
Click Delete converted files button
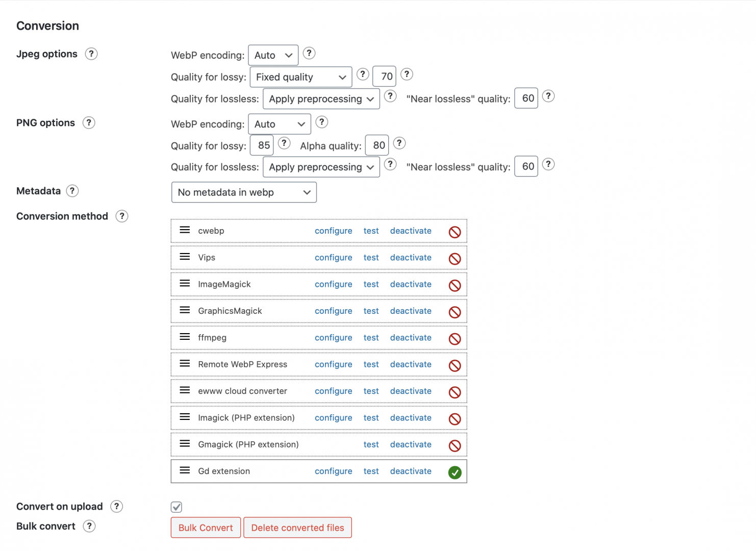pos(297,528)
